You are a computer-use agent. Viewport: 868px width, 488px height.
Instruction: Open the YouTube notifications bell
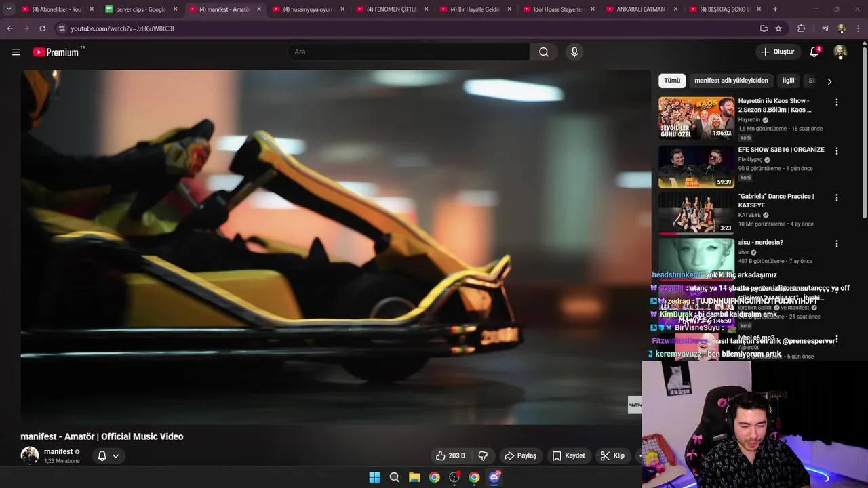coord(814,52)
